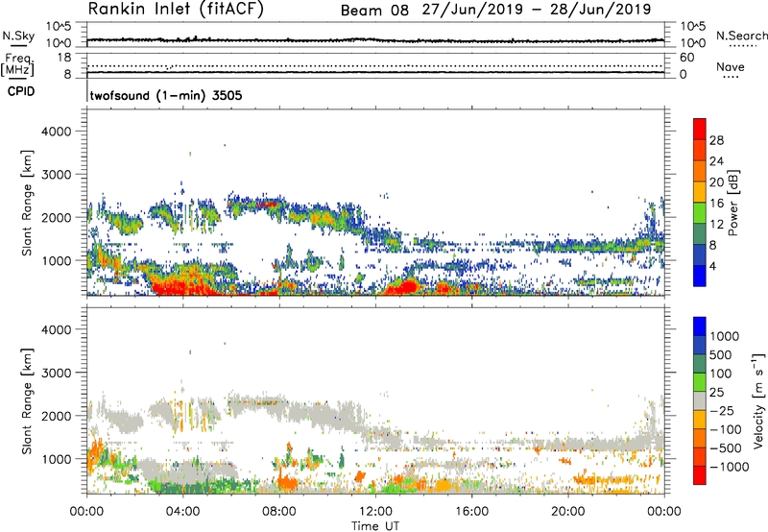Click the blue top segment of Velocity colorbar

(x=700, y=326)
